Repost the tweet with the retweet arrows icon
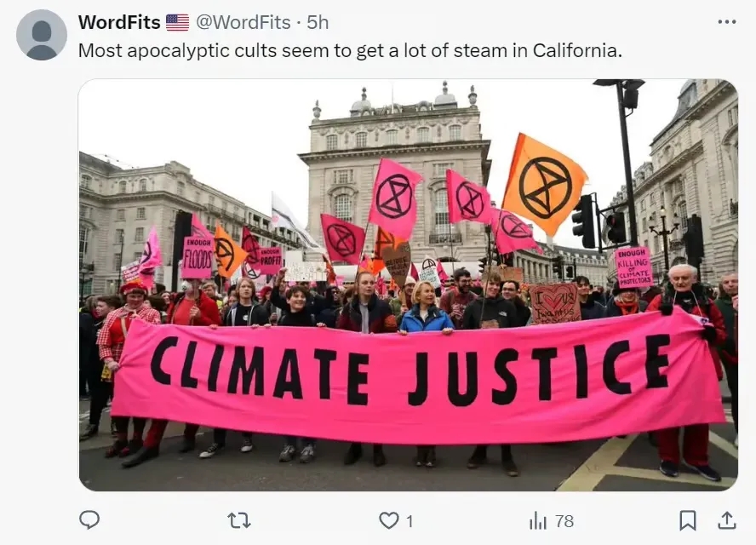Image resolution: width=756 pixels, height=545 pixels. 238,521
